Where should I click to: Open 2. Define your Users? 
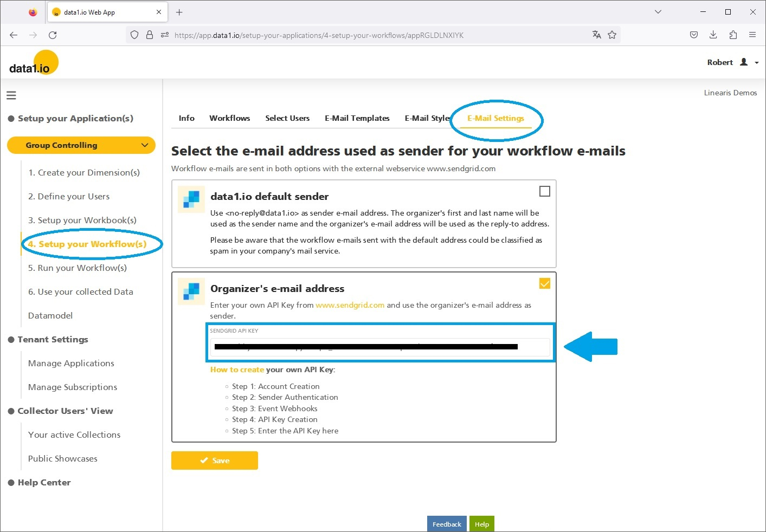point(69,196)
